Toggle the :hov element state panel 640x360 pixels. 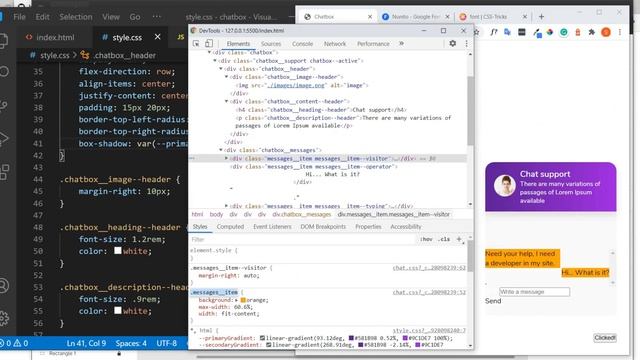coord(426,240)
